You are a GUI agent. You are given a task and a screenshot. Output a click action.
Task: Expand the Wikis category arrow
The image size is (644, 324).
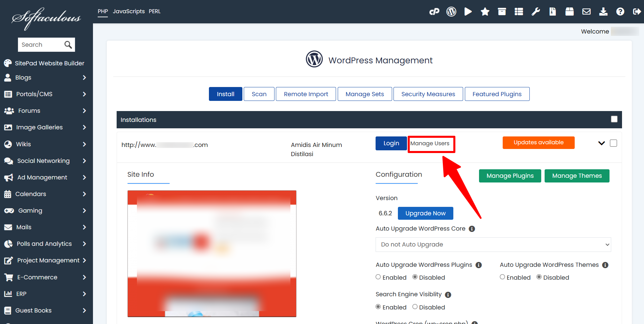coord(84,144)
